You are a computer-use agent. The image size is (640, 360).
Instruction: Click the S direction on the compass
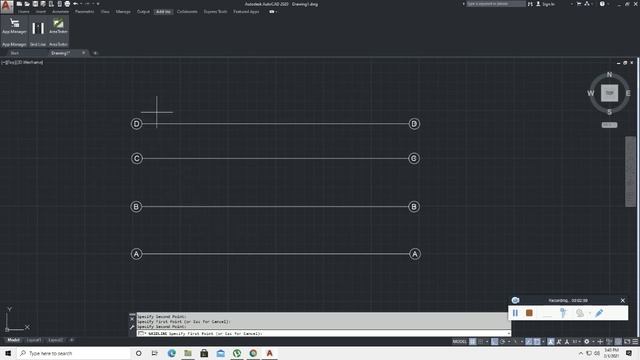pyautogui.click(x=609, y=112)
